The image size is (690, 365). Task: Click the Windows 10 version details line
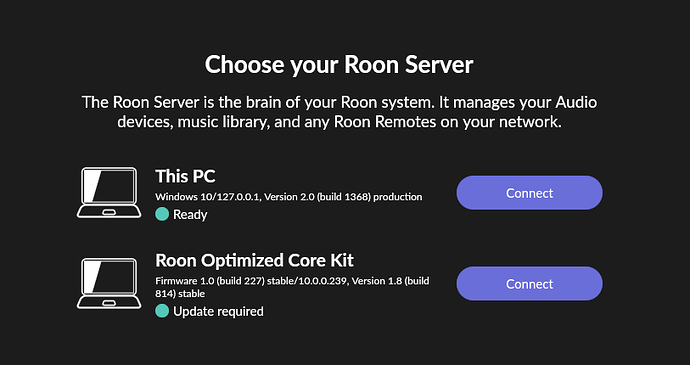(x=289, y=197)
